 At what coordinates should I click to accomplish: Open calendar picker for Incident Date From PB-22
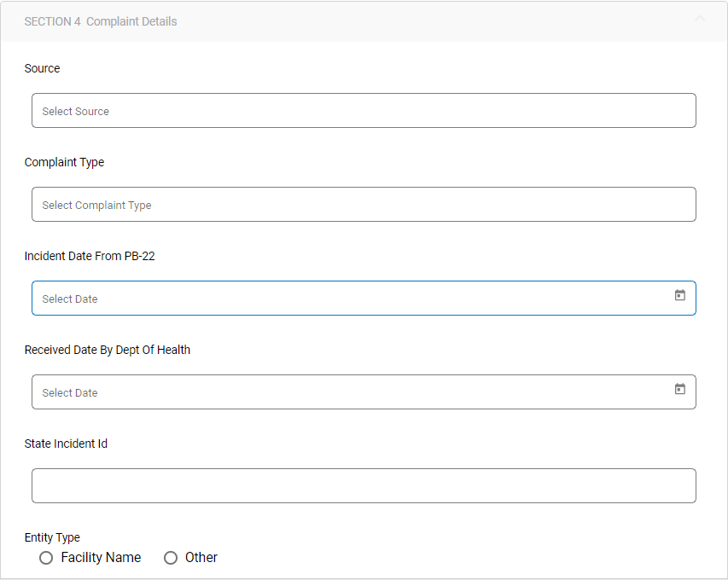tap(680, 295)
